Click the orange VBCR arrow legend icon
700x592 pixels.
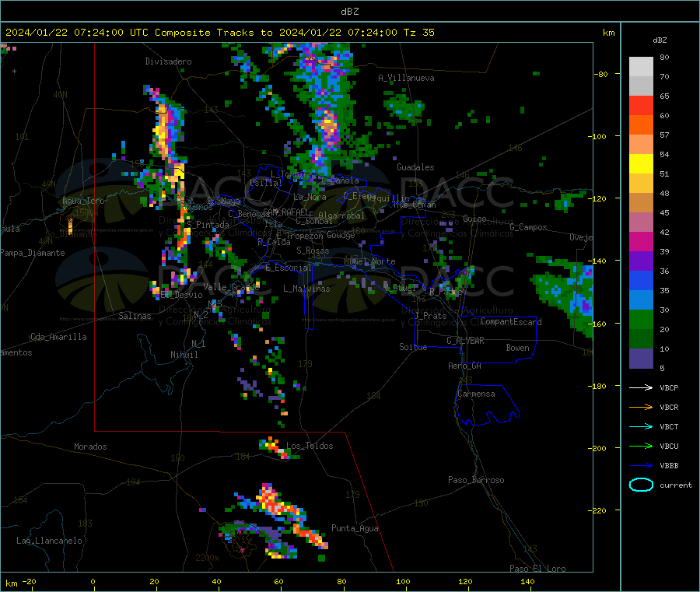coord(641,407)
